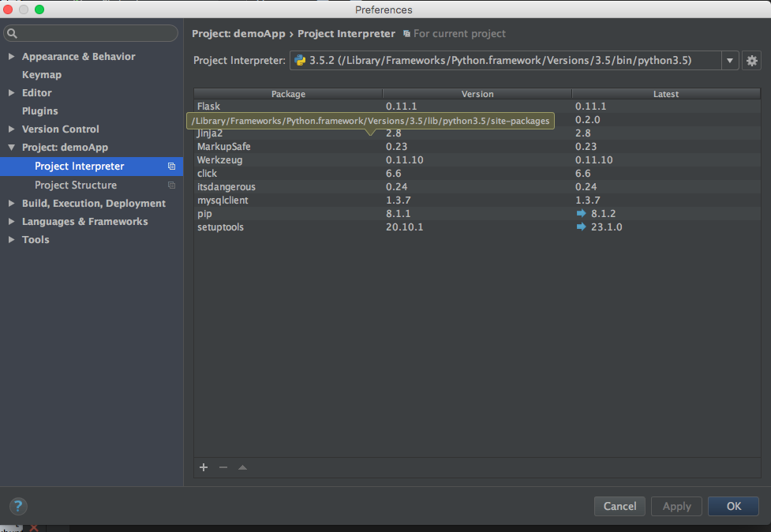Click the Cancel button

619,506
